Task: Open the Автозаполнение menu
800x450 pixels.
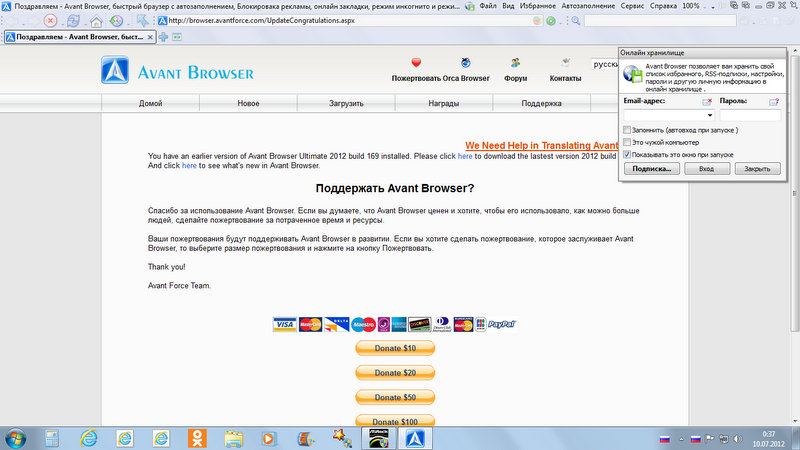Action: pos(588,6)
